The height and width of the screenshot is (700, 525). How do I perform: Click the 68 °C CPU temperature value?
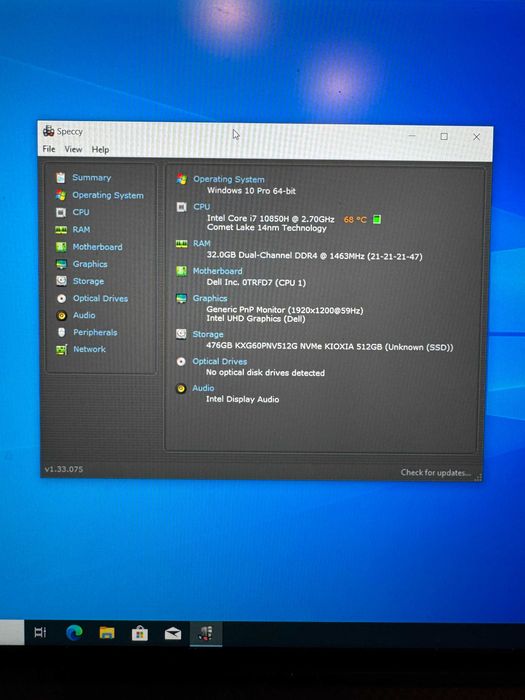[355, 219]
